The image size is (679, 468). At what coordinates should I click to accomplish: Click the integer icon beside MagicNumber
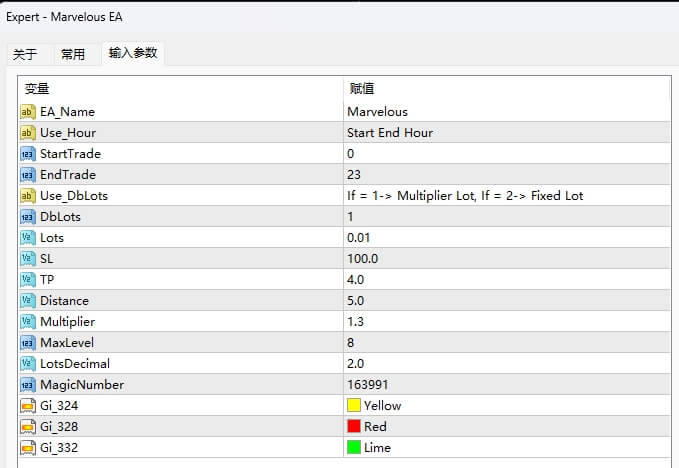point(28,385)
